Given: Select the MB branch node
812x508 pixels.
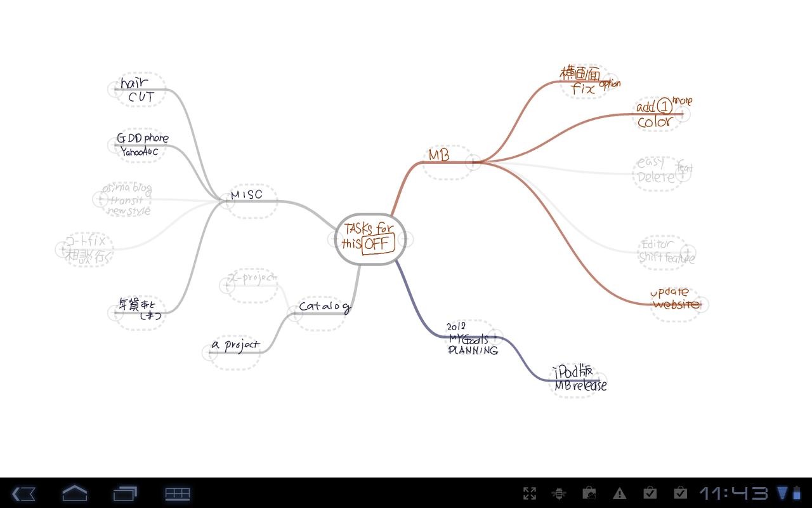Looking at the screenshot, I should (x=448, y=162).
